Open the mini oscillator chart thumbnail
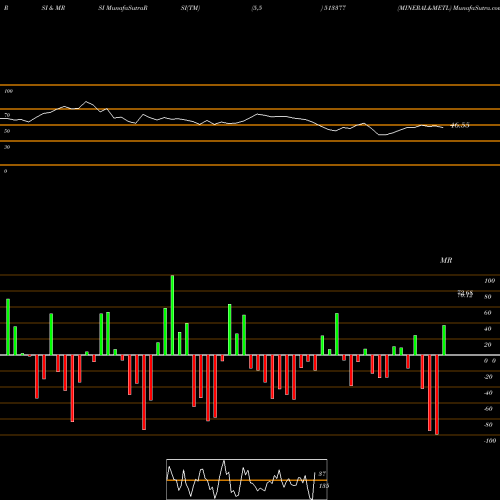The width and height of the screenshot is (500, 500). point(247,479)
